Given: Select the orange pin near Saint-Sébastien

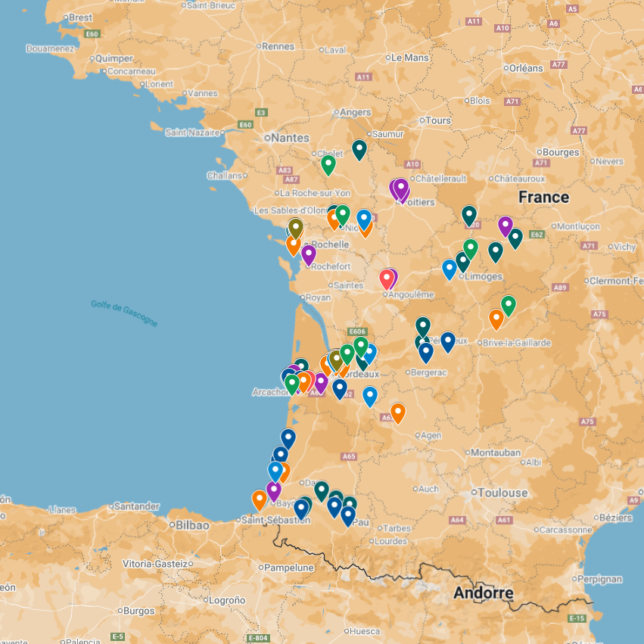Looking at the screenshot, I should tap(260, 499).
